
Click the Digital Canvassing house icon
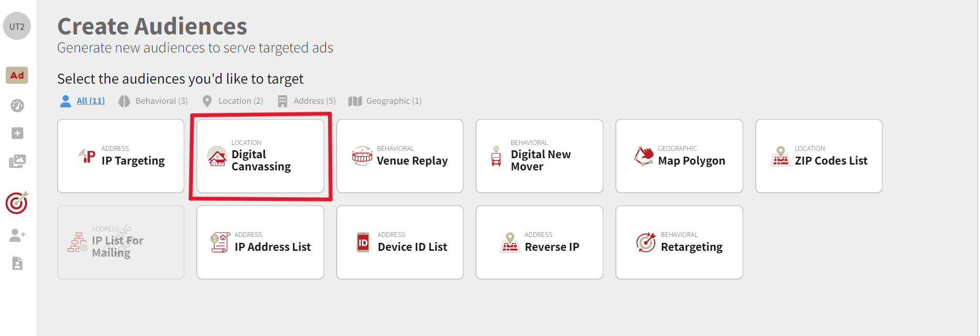coord(217,157)
